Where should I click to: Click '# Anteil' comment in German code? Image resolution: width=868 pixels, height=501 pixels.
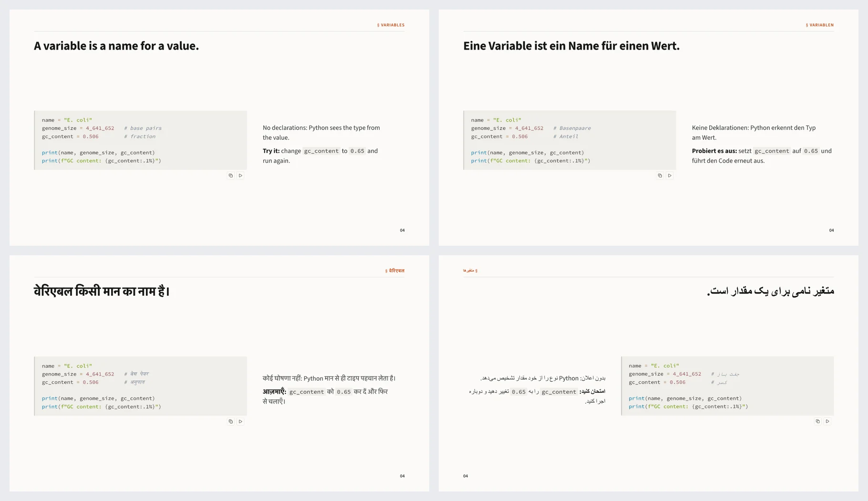(x=566, y=136)
